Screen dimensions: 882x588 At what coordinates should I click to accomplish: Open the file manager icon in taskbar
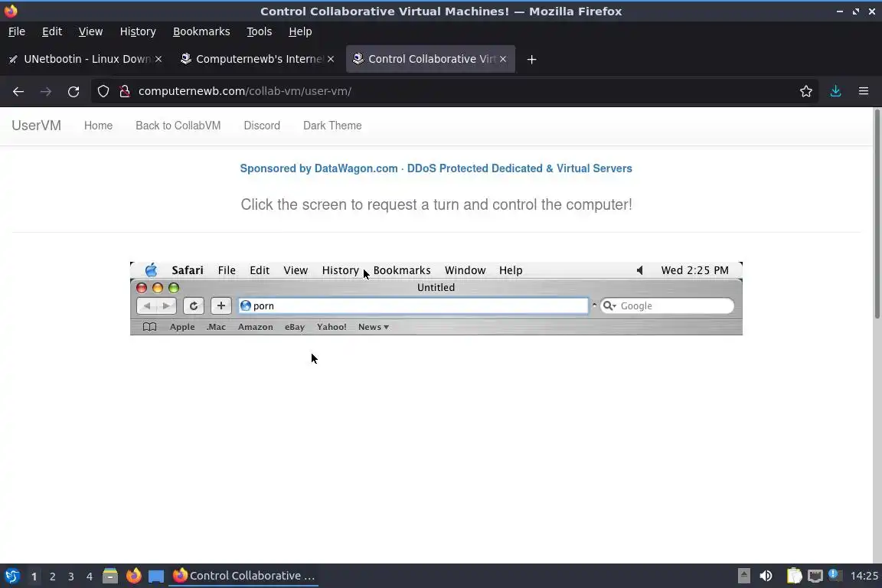click(110, 576)
